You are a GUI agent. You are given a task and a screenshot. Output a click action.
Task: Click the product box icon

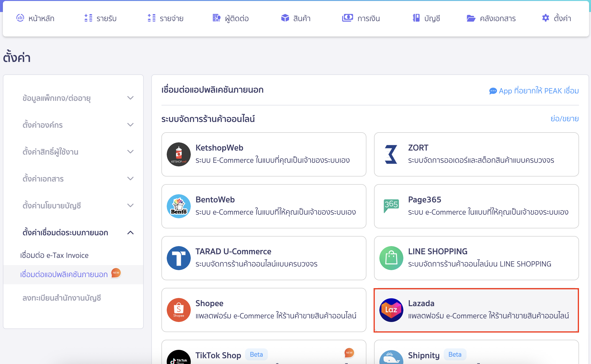(x=285, y=18)
